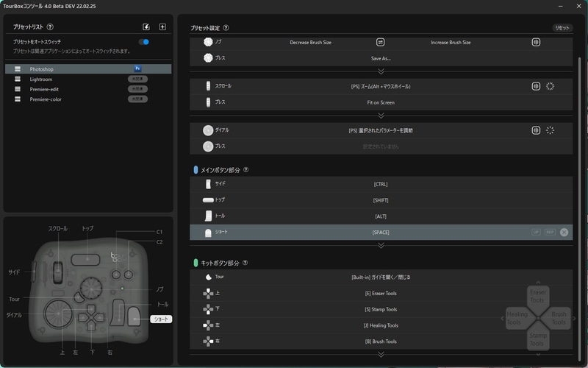Click the Tour button icon in list
This screenshot has height=368, width=588.
click(208, 277)
